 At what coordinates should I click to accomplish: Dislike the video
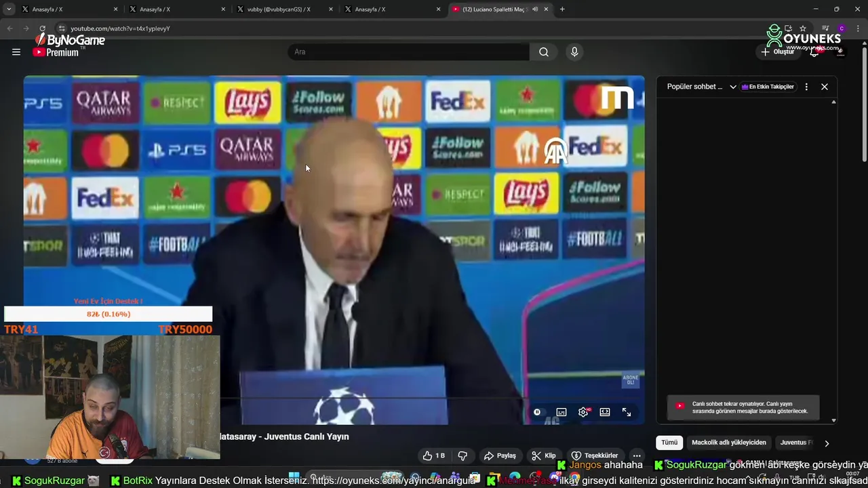click(462, 455)
